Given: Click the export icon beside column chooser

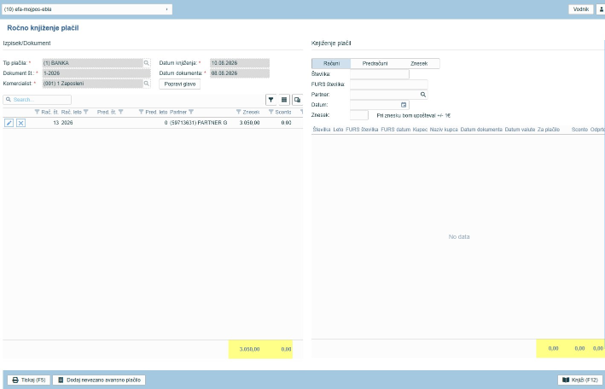Looking at the screenshot, I should tap(297, 100).
